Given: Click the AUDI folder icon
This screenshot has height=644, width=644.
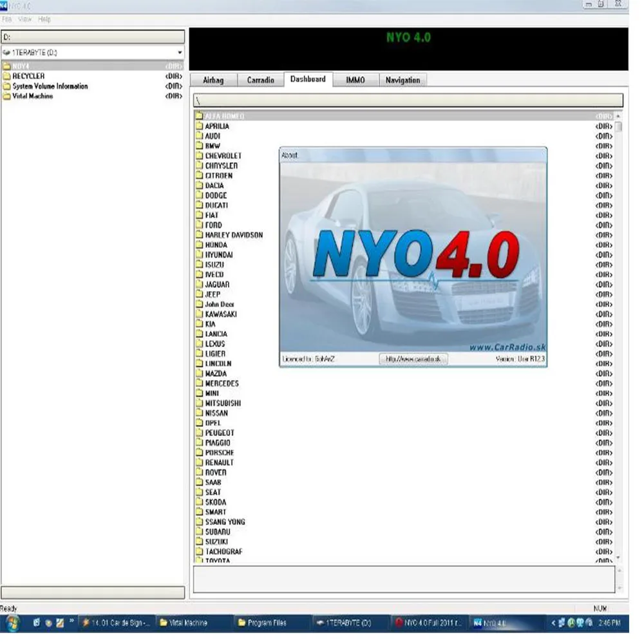Looking at the screenshot, I should coord(199,136).
